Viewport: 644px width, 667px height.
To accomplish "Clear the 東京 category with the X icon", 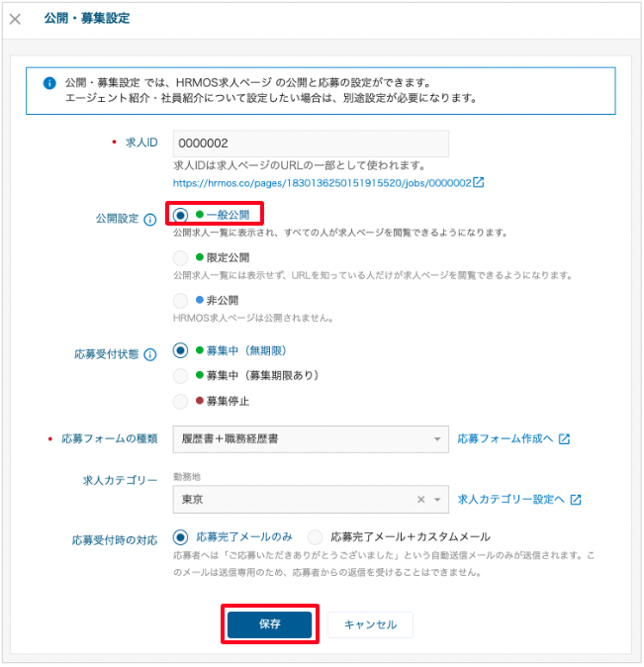I will point(421,500).
